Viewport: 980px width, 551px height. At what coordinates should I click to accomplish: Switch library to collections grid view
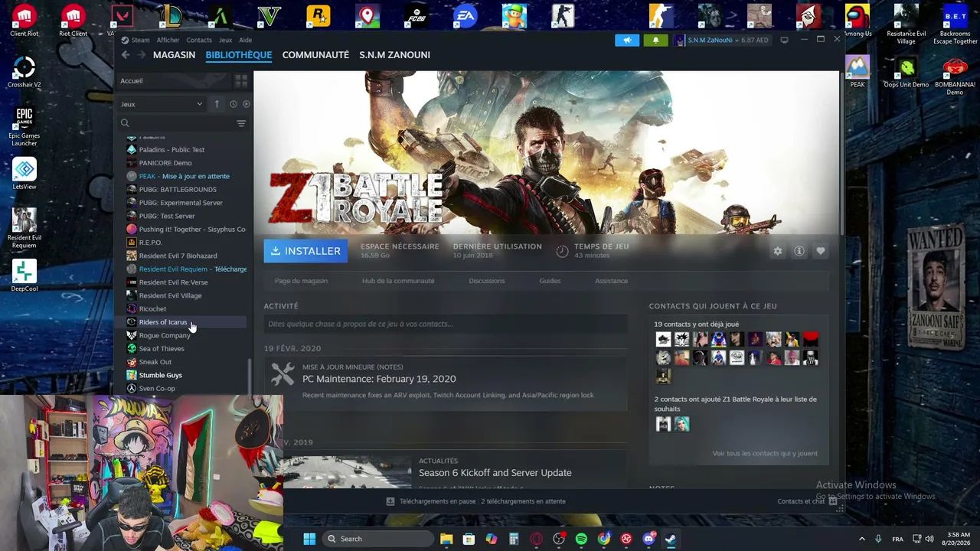pyautogui.click(x=241, y=80)
